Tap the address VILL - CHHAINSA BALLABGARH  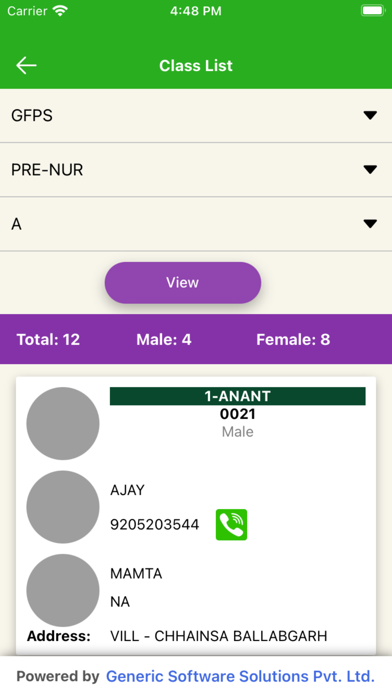point(218,636)
